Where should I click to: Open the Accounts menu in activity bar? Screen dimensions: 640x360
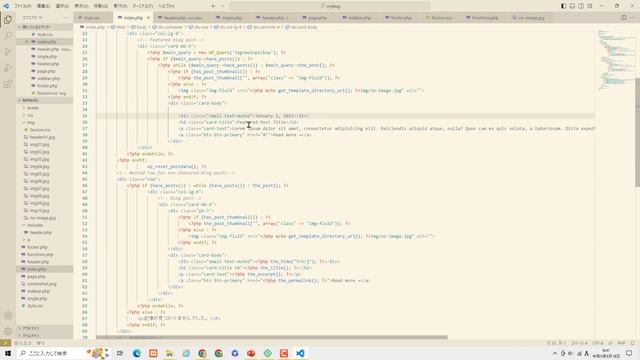tap(8, 315)
